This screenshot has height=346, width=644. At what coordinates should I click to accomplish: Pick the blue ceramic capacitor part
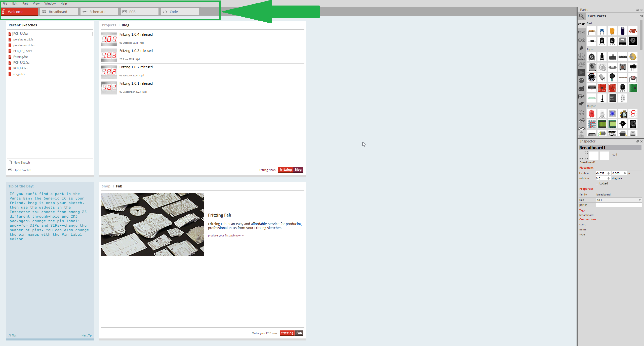pos(602,31)
